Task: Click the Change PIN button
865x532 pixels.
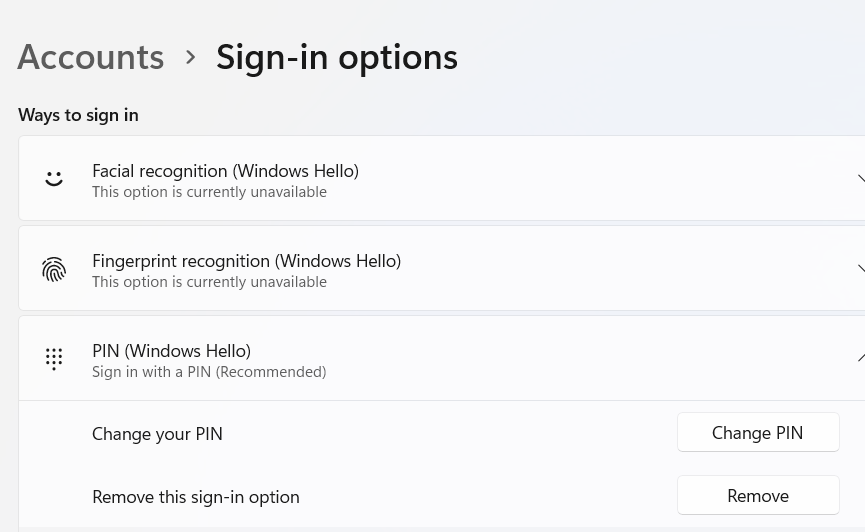Action: [x=758, y=432]
